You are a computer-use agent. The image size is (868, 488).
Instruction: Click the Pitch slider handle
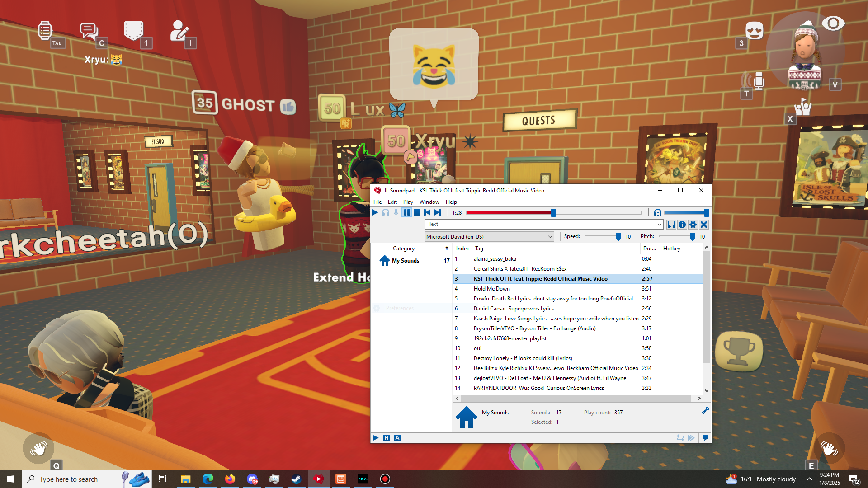[x=692, y=236]
